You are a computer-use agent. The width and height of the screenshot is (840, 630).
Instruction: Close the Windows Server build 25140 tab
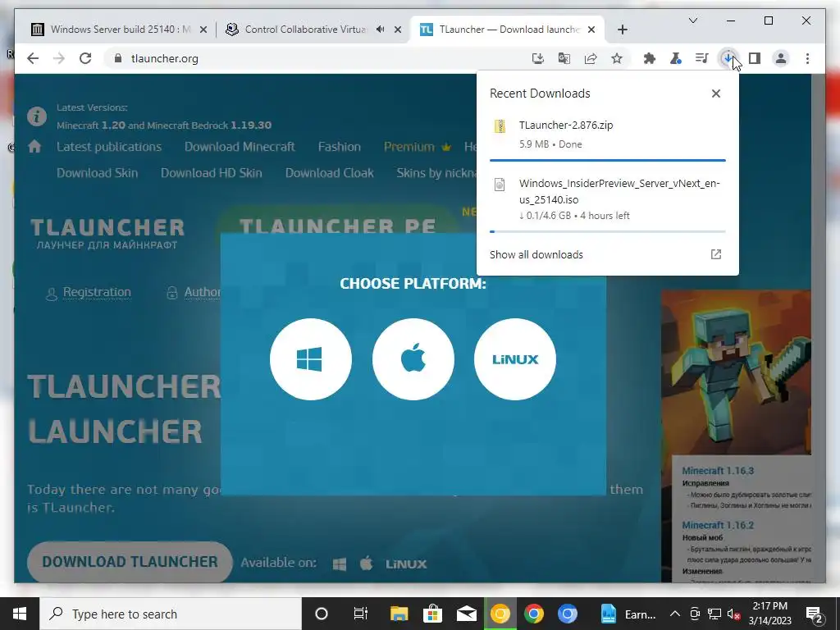click(203, 30)
